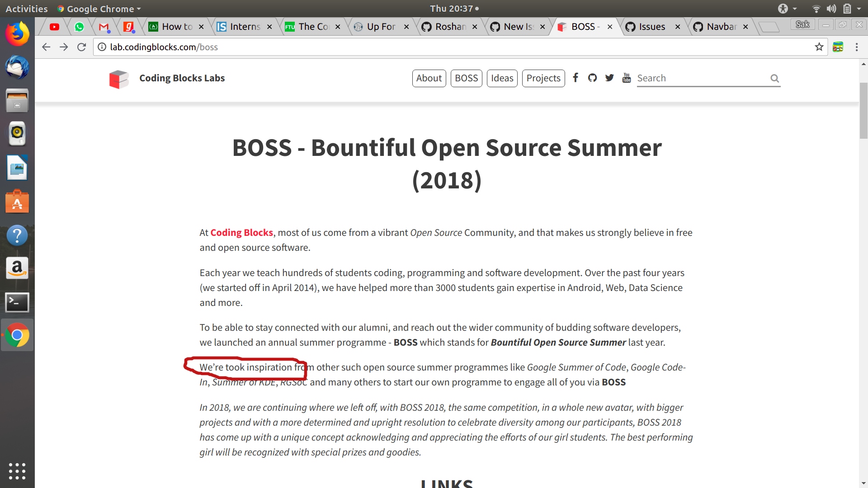This screenshot has width=868, height=488.
Task: Follow the red Coding Blocks link
Action: click(x=241, y=232)
